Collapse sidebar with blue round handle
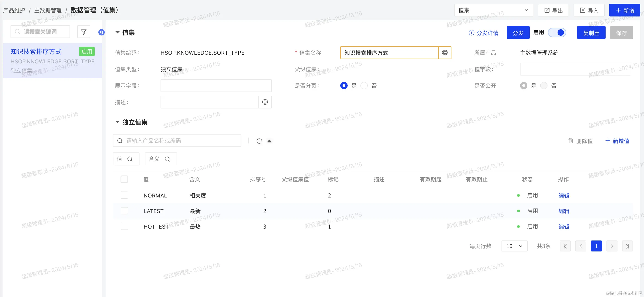The height and width of the screenshot is (297, 644). 101,32
